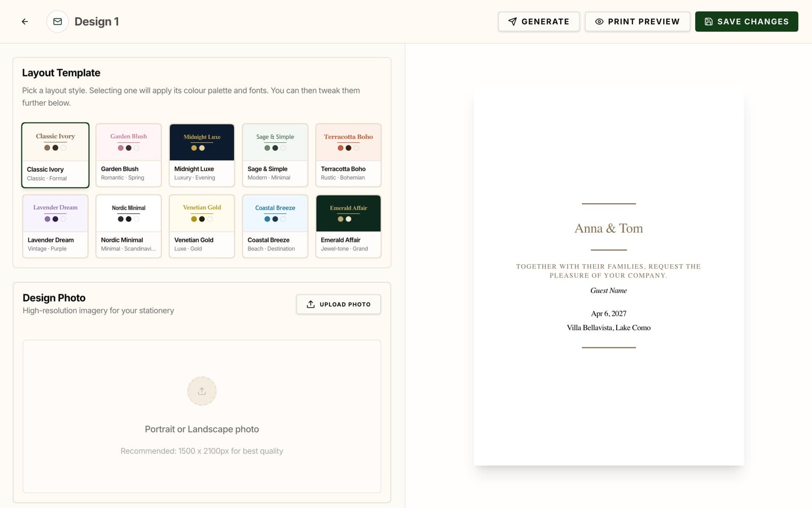Screen dimensions: 812x508
Task: Apply the Terracotta Boho template
Action: pyautogui.click(x=348, y=155)
